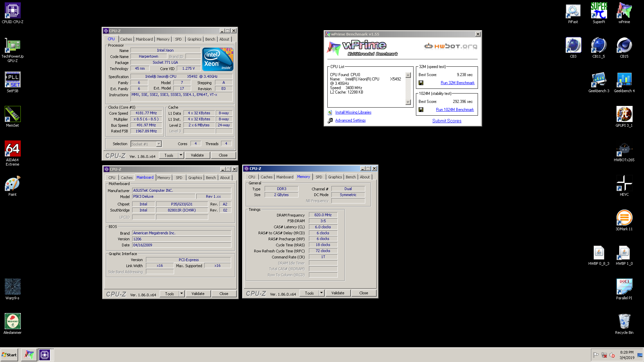The width and height of the screenshot is (644, 362).
Task: Select the SPD tab in Mainboard CPU-Z window
Action: pos(179,178)
